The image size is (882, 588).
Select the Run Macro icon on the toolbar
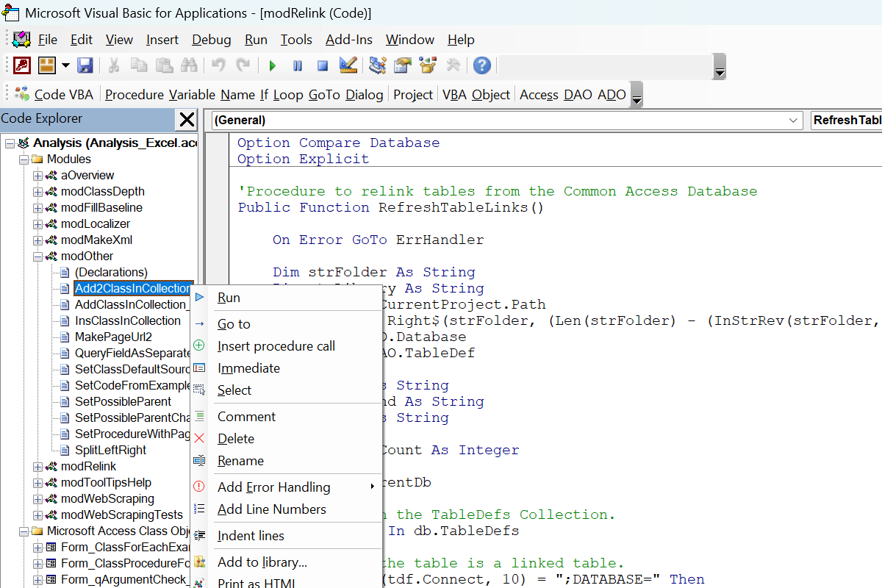[272, 65]
